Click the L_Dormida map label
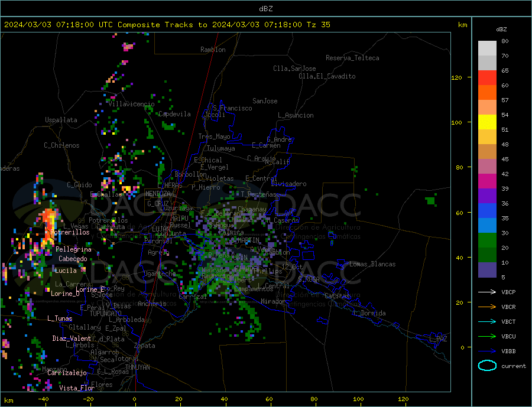This screenshot has width=532, height=407. [370, 313]
